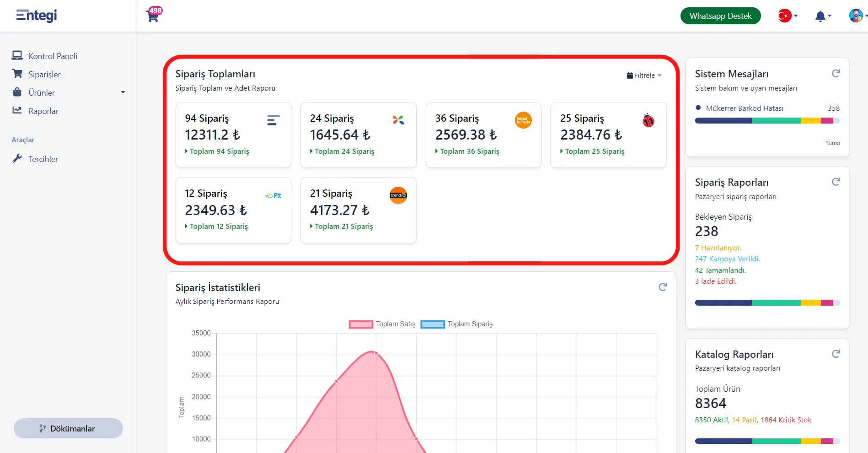
Task: Open the notifications bell
Action: [x=823, y=16]
